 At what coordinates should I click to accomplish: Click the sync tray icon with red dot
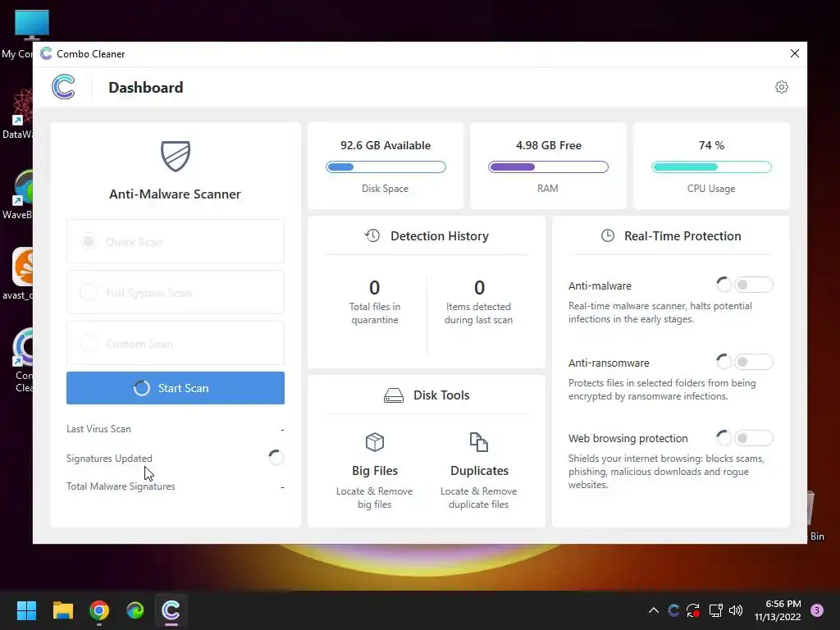[x=693, y=610]
